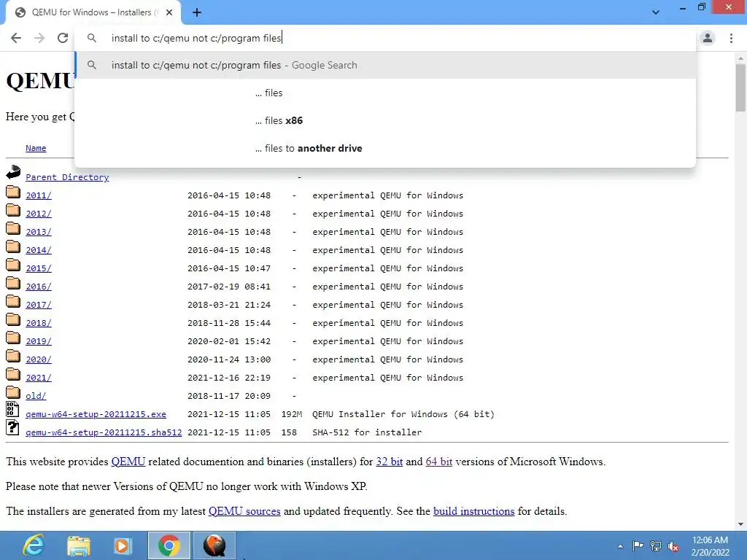The image size is (747, 560).
Task: Reload the QEMU page
Action: [x=63, y=38]
